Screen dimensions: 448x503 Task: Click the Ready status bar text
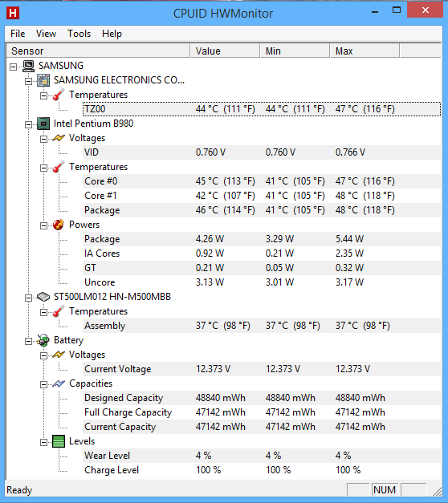coord(19,490)
